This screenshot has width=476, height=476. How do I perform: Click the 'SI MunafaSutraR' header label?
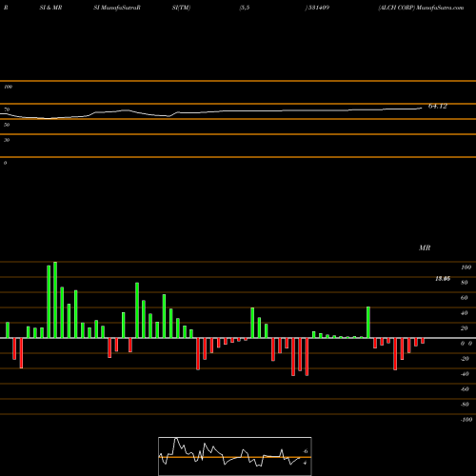coord(117,8)
